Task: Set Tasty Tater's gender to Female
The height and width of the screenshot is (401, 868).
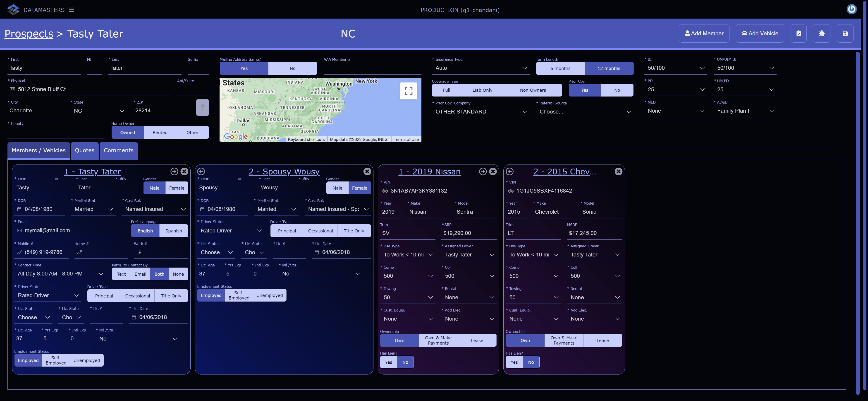Action: pyautogui.click(x=177, y=188)
